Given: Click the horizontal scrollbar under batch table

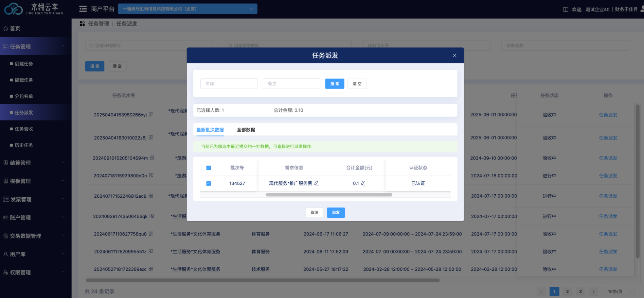Looking at the screenshot, I should click(x=329, y=195).
